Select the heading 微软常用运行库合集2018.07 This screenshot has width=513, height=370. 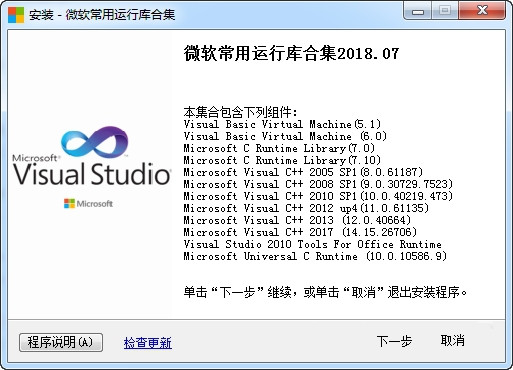pos(291,54)
